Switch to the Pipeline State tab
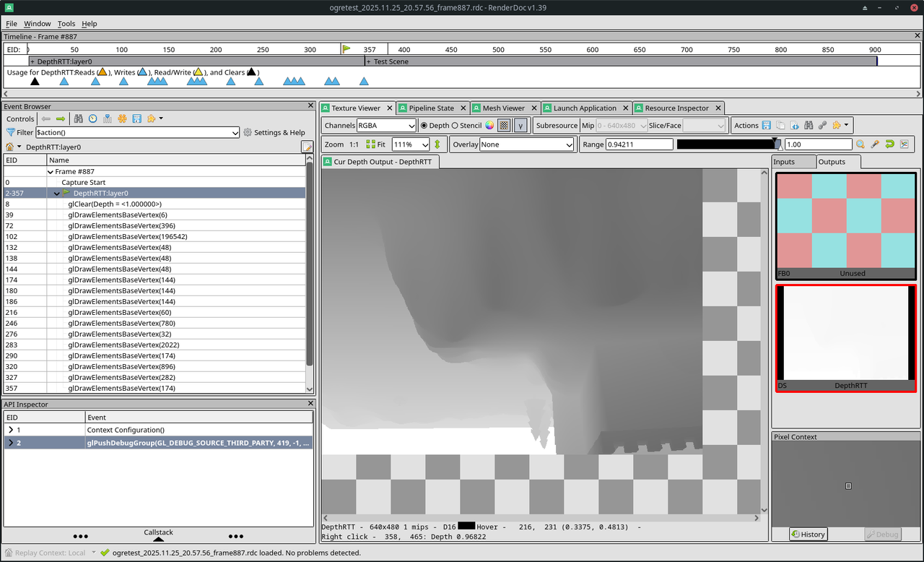 (432, 108)
